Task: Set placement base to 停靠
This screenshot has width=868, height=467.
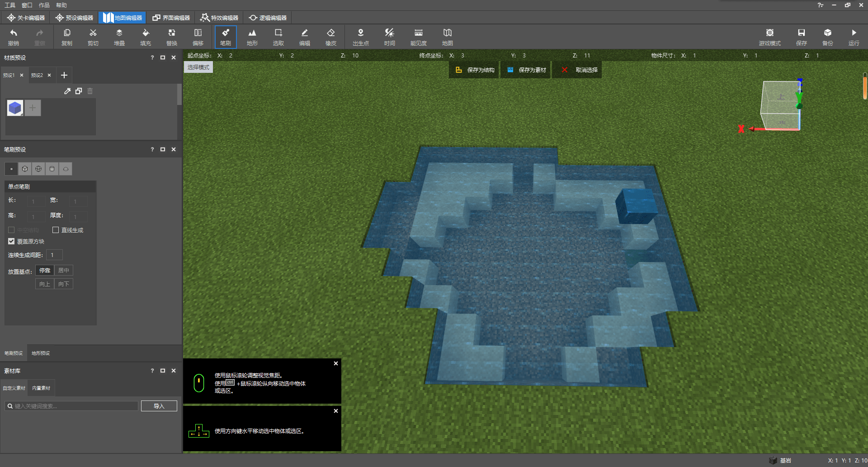Action: tap(45, 270)
